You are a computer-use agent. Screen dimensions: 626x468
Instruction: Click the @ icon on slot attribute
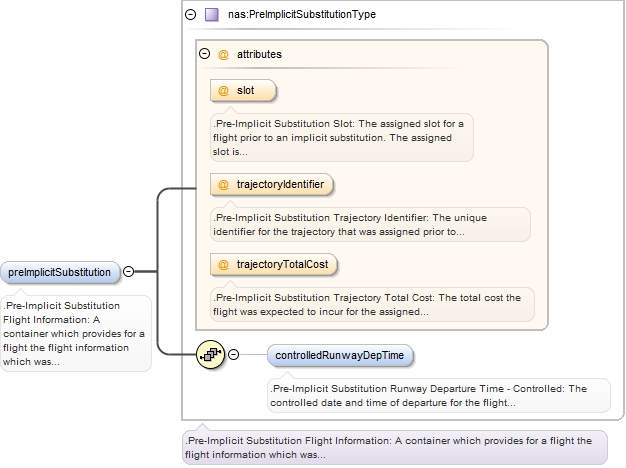click(224, 91)
